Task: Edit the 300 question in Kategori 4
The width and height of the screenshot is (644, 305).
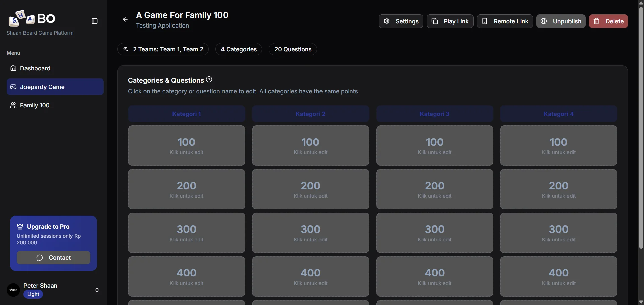Action: (x=558, y=233)
